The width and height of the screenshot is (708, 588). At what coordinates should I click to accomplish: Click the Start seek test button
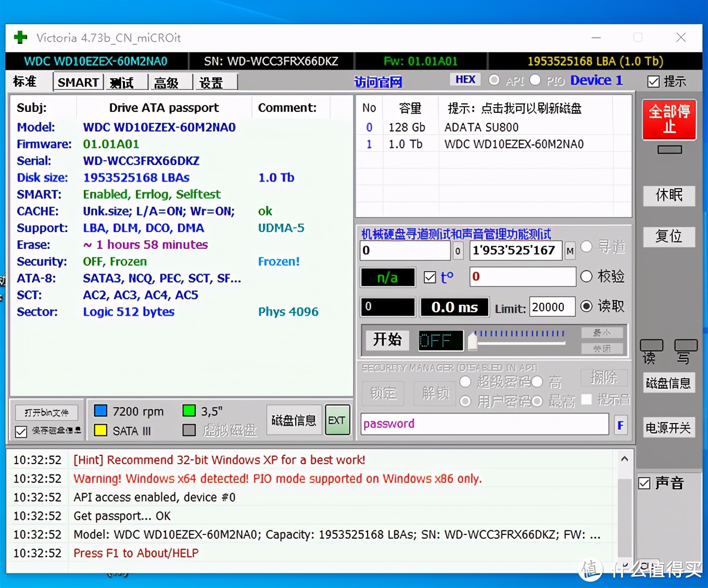coord(387,340)
